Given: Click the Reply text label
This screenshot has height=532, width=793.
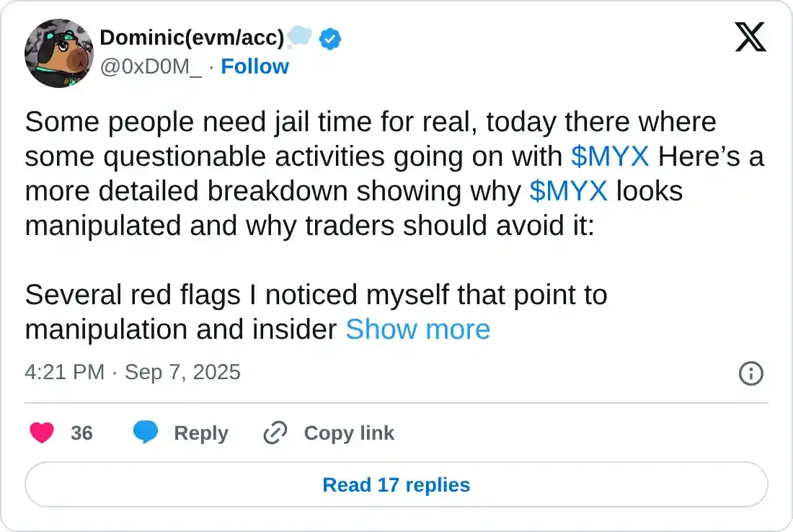Looking at the screenshot, I should 201,433.
